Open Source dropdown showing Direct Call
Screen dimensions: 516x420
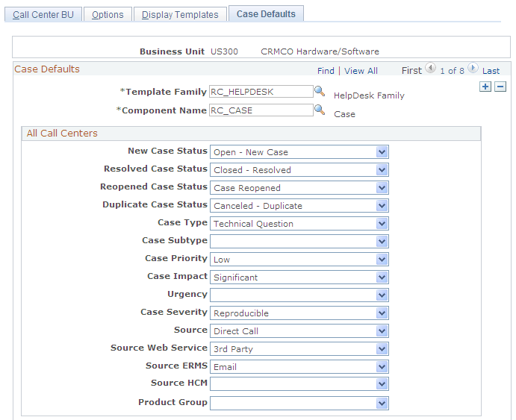click(299, 331)
